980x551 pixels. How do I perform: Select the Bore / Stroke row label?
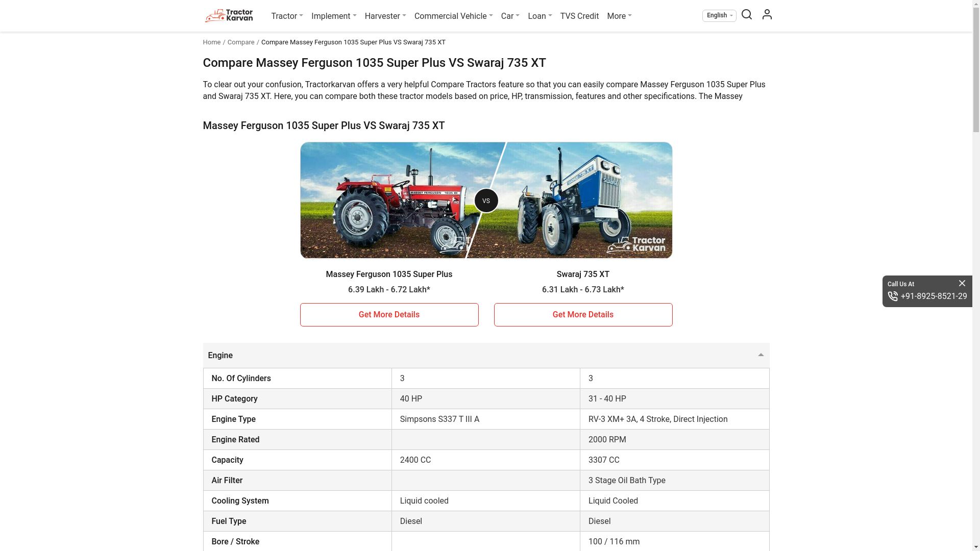pos(235,542)
